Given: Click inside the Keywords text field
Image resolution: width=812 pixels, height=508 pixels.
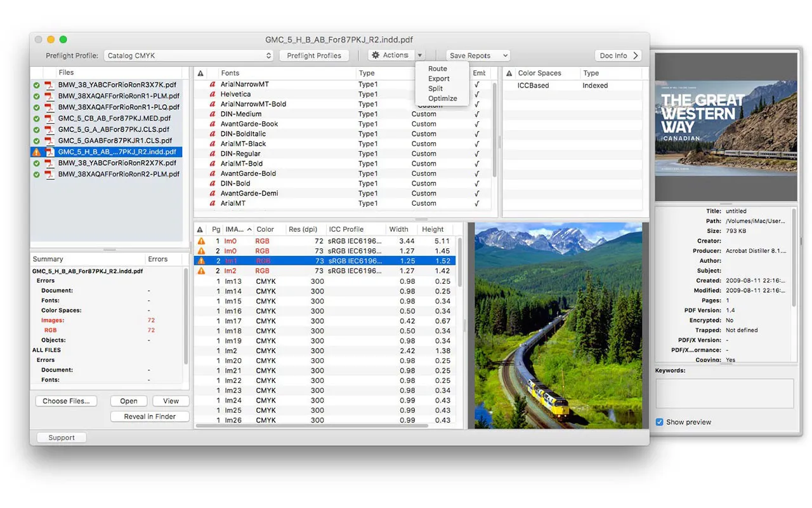Looking at the screenshot, I should [724, 393].
